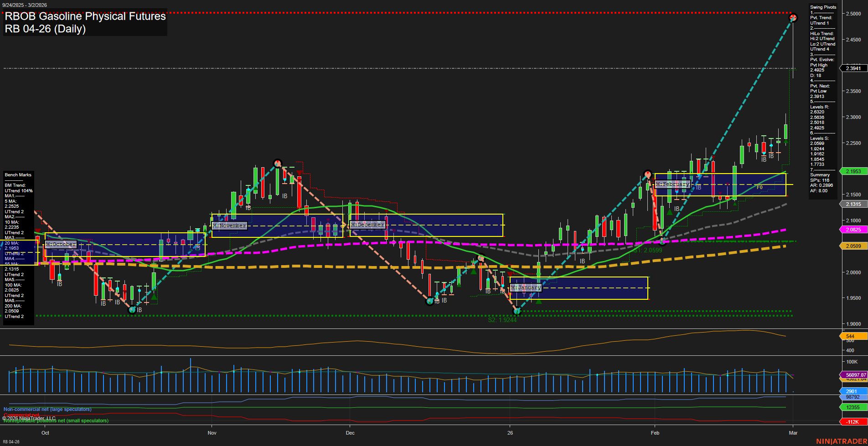This screenshot has height=446, width=868.
Task: Click the green 2.1953 price marker
Action: [853, 171]
